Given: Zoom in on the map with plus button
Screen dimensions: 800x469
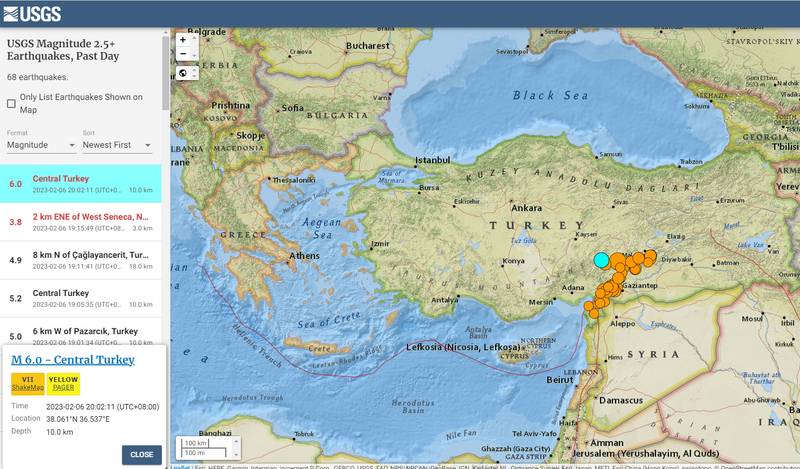Looking at the screenshot, I should 183,40.
